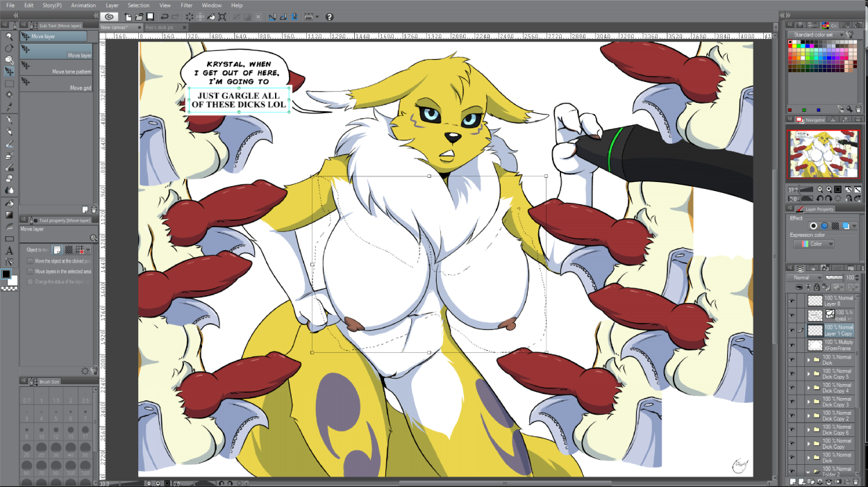
Task: Click the Move layer sub tool group header
Action: coord(53,36)
